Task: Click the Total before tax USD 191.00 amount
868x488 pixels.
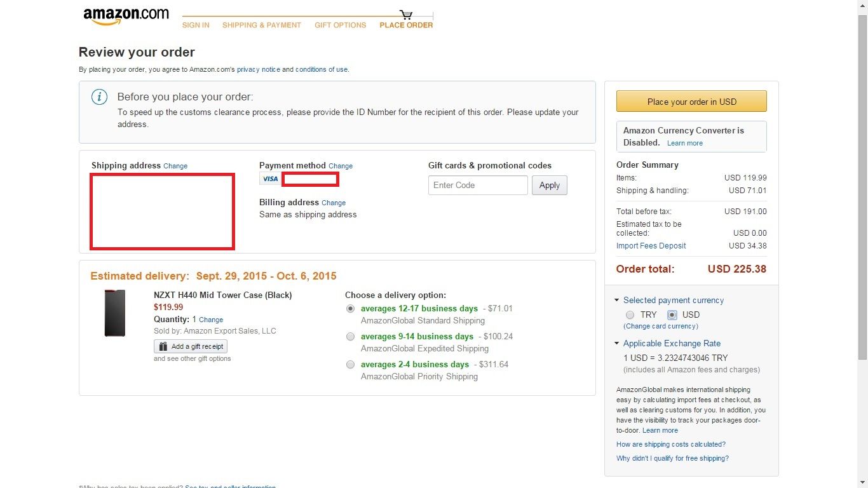Action: pos(746,212)
